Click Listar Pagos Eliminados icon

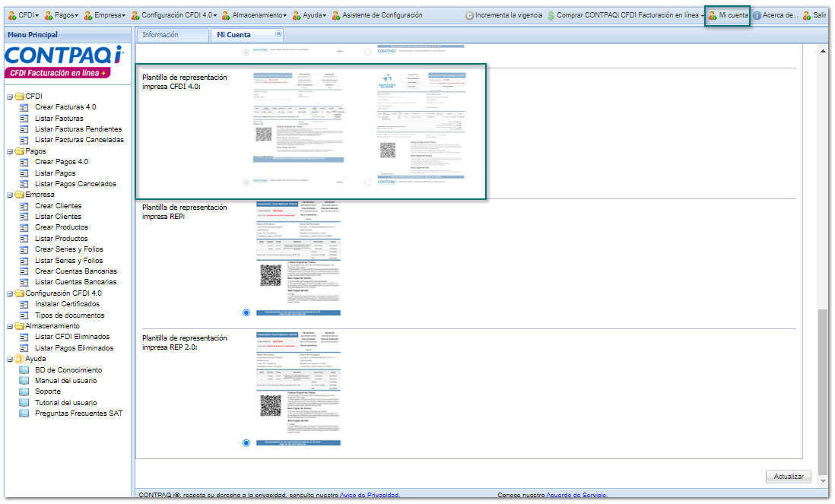[24, 348]
